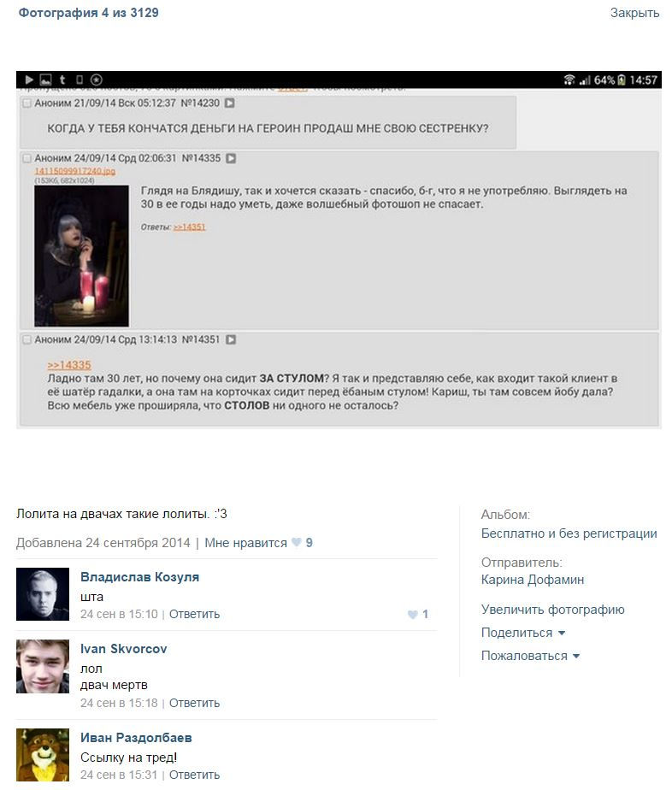Reply to Ivan Skvorcov's comment with Ответить
This screenshot has width=672, height=790.
pos(194,703)
